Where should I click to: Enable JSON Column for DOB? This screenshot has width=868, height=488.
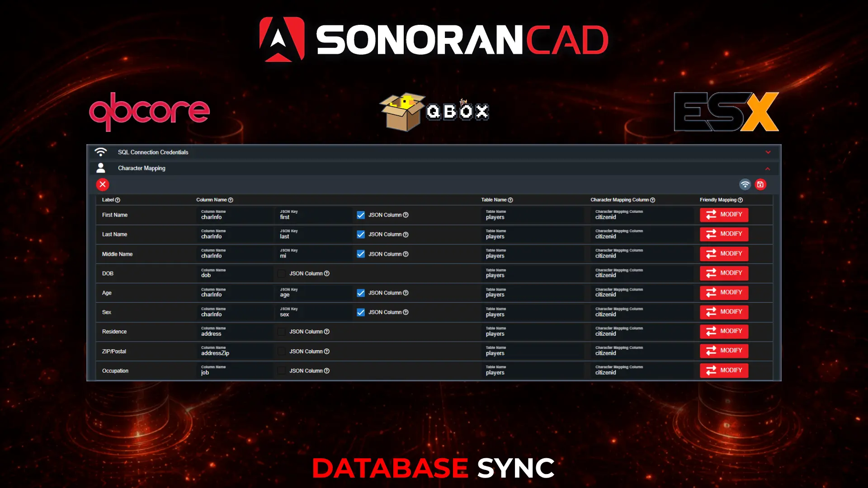(282, 273)
